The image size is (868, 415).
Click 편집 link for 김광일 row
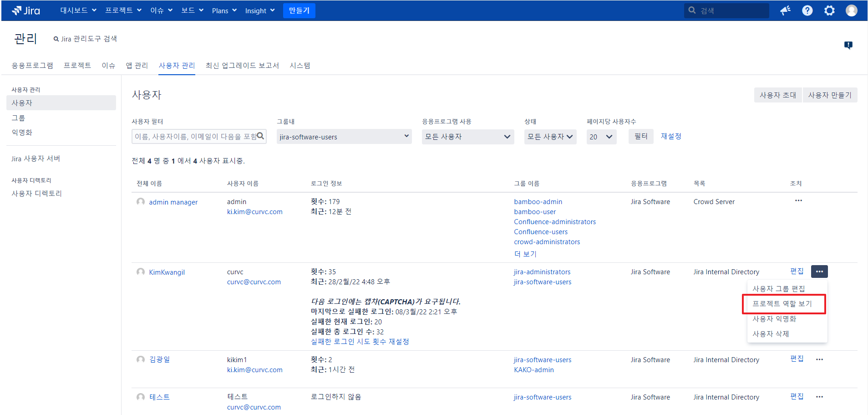coord(797,359)
